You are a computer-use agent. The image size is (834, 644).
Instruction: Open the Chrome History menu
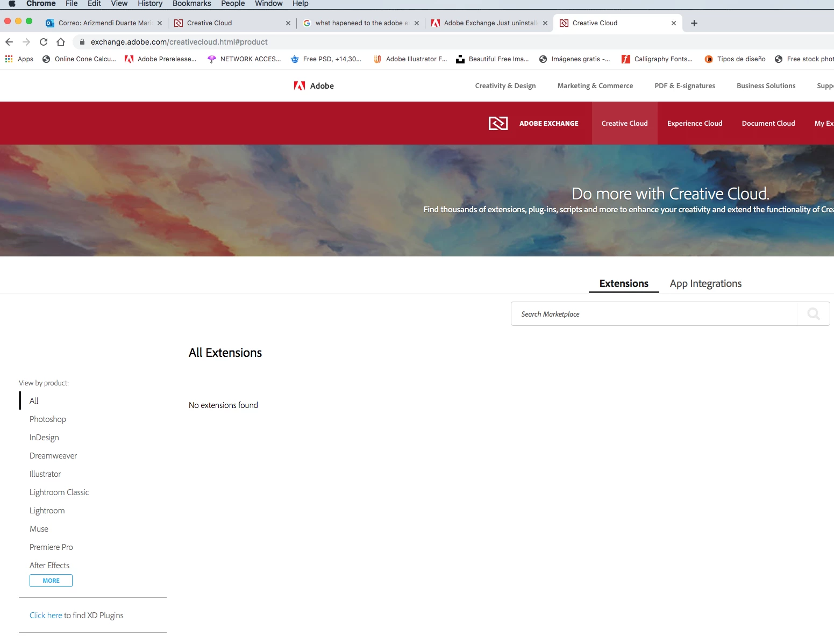point(150,4)
